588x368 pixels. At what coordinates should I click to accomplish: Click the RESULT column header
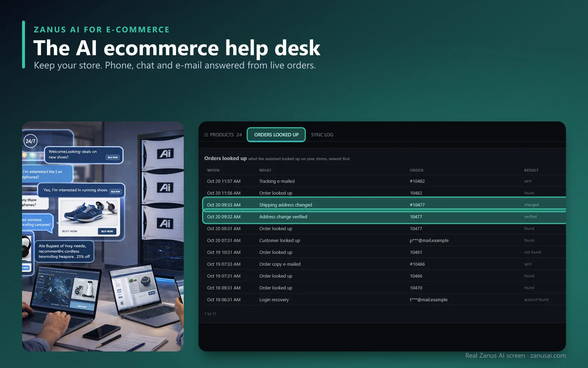(x=531, y=170)
